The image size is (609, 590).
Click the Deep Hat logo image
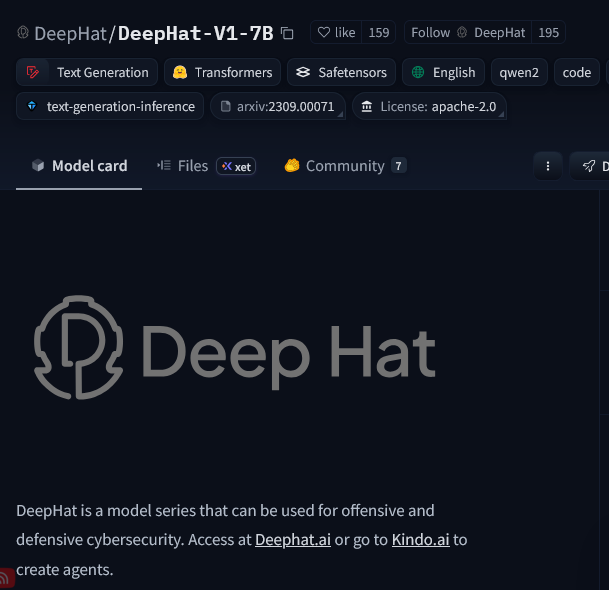pos(235,347)
